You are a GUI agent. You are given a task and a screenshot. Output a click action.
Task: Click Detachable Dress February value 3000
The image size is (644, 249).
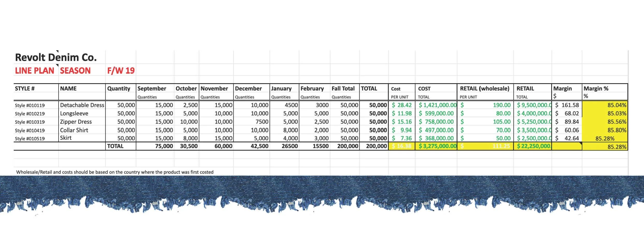pos(322,105)
